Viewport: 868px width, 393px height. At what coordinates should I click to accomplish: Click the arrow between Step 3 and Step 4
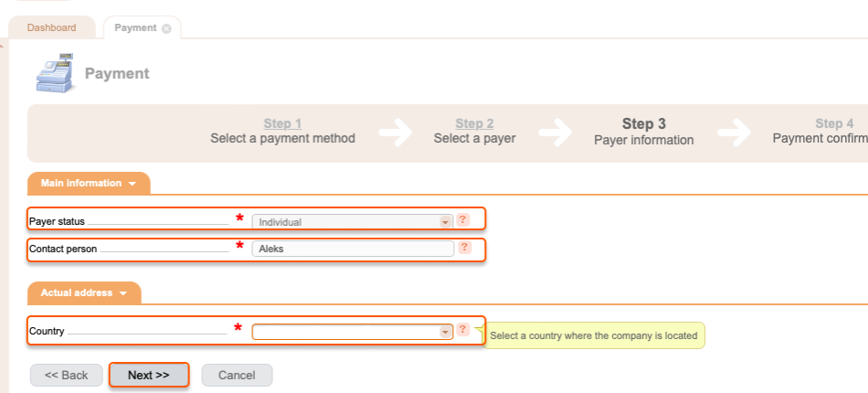point(734,133)
